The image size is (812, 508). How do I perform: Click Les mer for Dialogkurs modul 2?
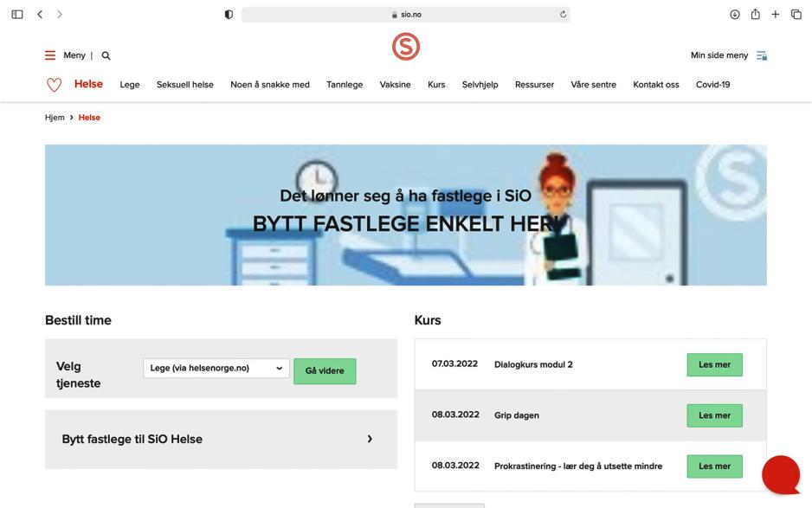tap(714, 364)
